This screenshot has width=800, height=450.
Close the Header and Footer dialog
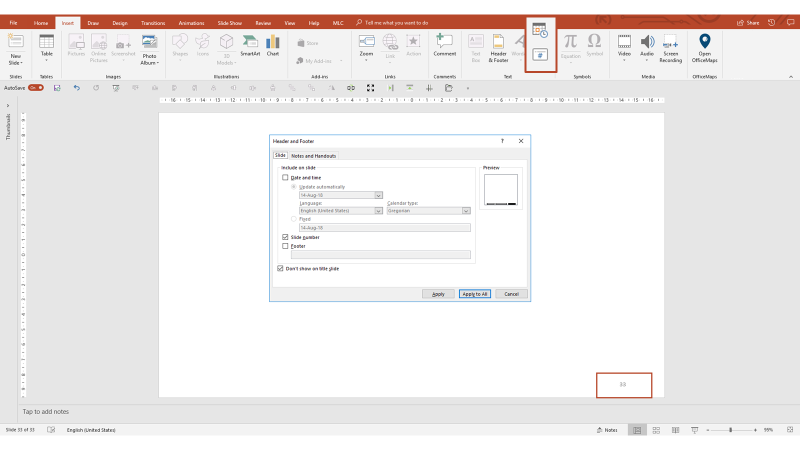pyautogui.click(x=521, y=141)
